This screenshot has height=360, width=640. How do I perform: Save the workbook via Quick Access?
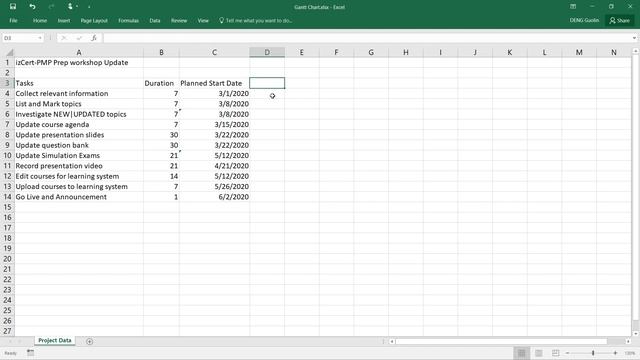coord(13,7)
